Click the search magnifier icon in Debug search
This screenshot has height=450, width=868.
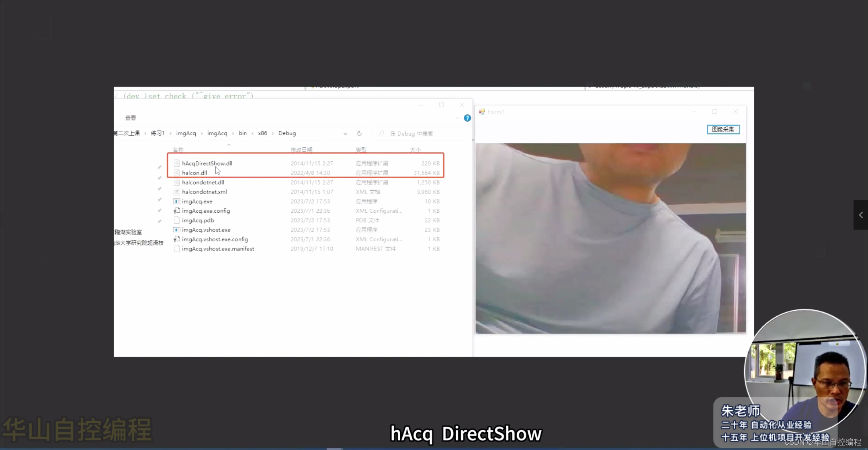point(381,133)
